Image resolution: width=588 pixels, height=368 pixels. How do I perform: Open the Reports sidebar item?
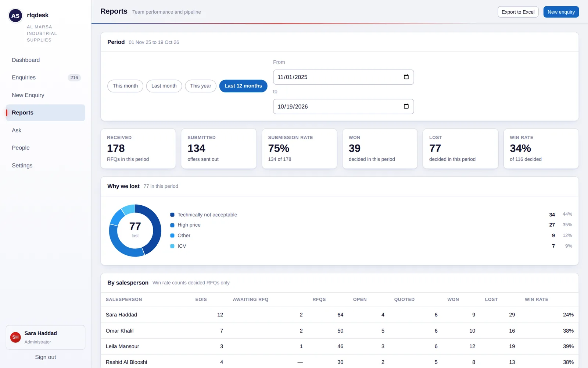pos(46,113)
